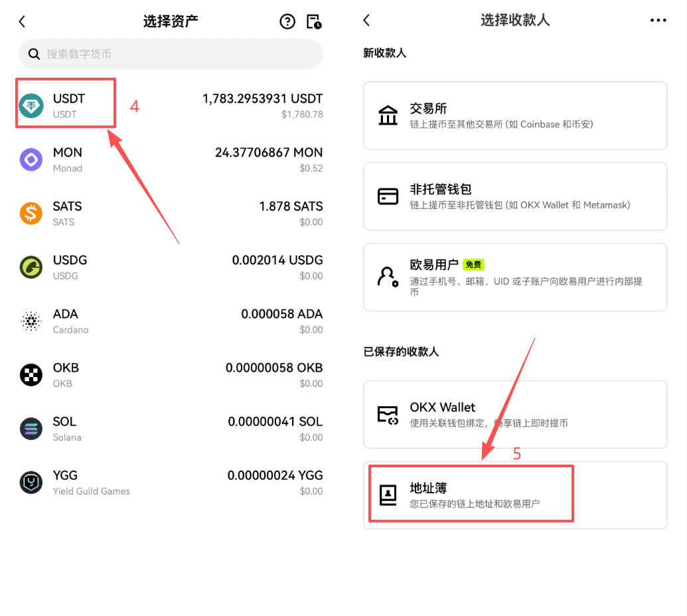This screenshot has width=687, height=616.
Task: Choose the USDT asset label
Action: [x=69, y=99]
